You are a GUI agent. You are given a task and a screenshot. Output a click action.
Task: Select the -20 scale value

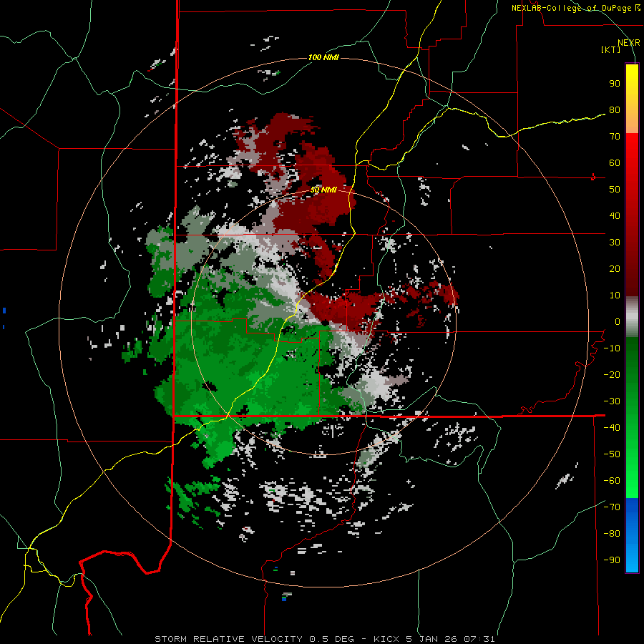pos(612,375)
